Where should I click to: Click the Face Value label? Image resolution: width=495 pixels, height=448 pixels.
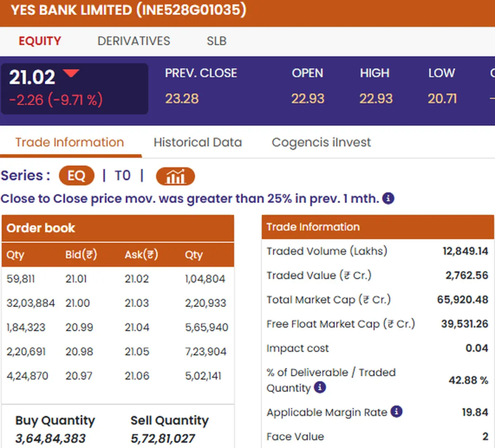click(x=295, y=436)
